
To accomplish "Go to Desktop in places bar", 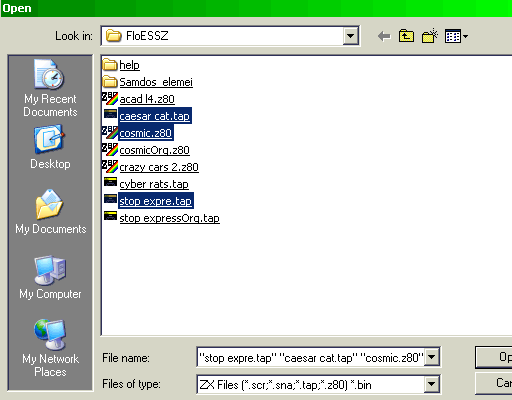I will (50, 147).
